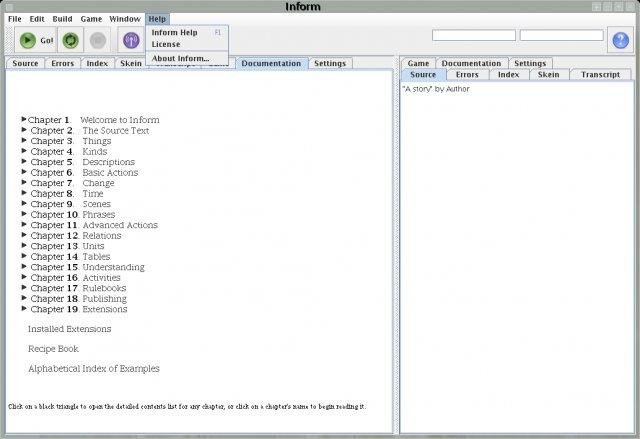The width and height of the screenshot is (640, 439).
Task: Open the Game menu
Action: pyautogui.click(x=91, y=19)
